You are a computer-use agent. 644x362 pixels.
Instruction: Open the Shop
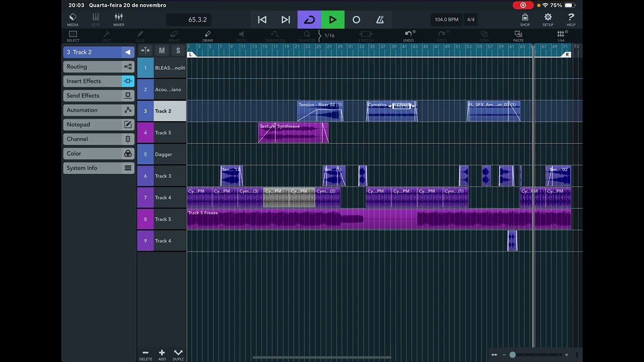pos(525,20)
